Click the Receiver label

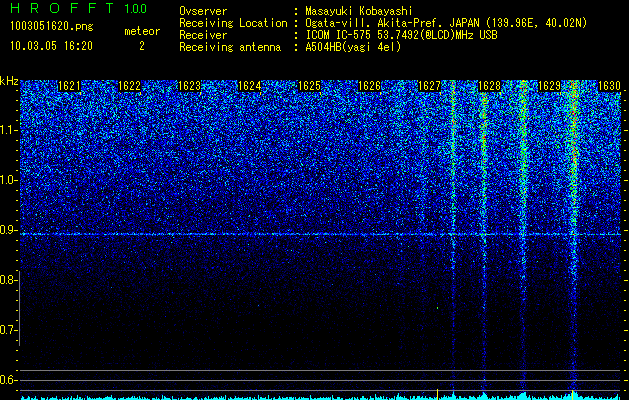203,35
